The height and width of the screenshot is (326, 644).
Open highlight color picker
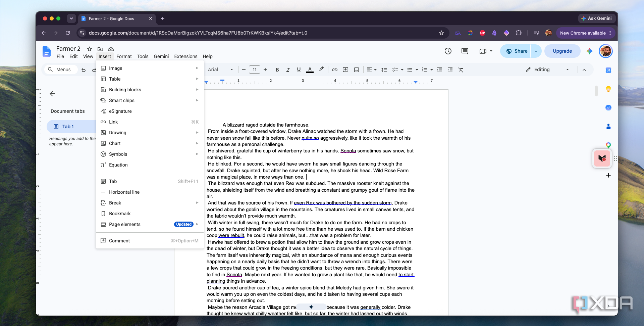tap(321, 69)
